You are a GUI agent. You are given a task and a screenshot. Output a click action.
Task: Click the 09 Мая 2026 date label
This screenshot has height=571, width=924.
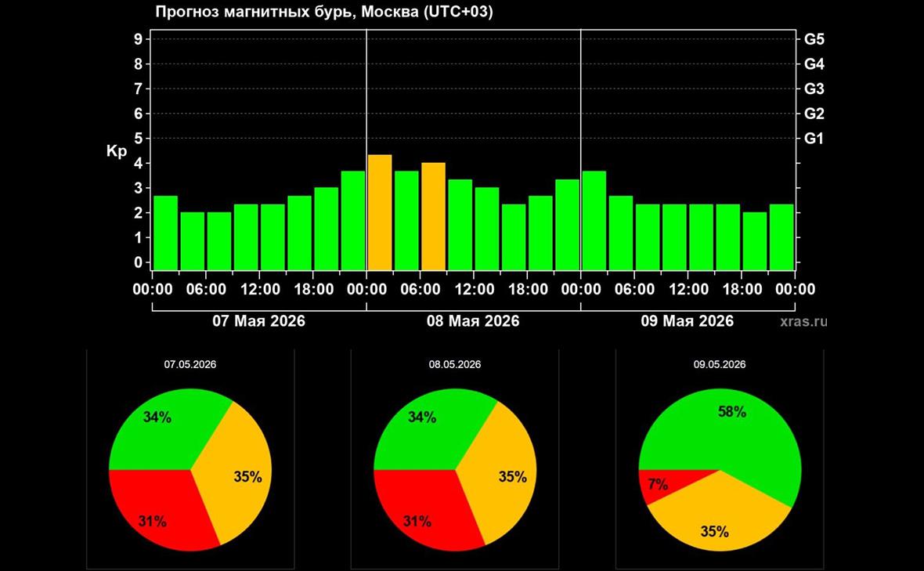point(687,320)
